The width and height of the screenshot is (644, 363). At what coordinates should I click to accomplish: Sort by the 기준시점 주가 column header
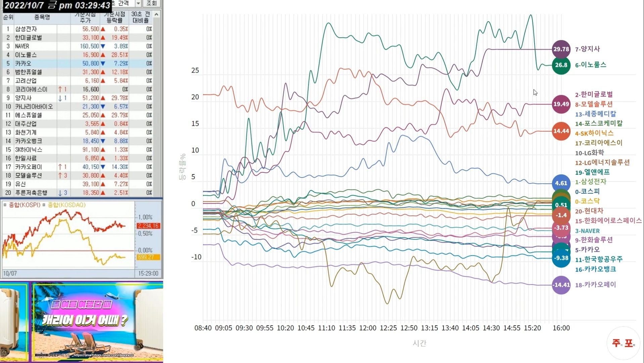coord(85,17)
